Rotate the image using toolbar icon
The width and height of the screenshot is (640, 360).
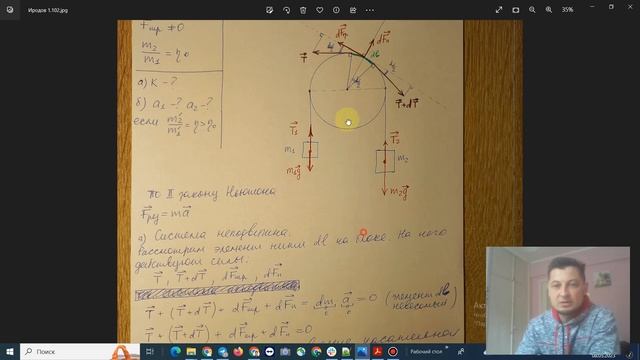point(287,10)
